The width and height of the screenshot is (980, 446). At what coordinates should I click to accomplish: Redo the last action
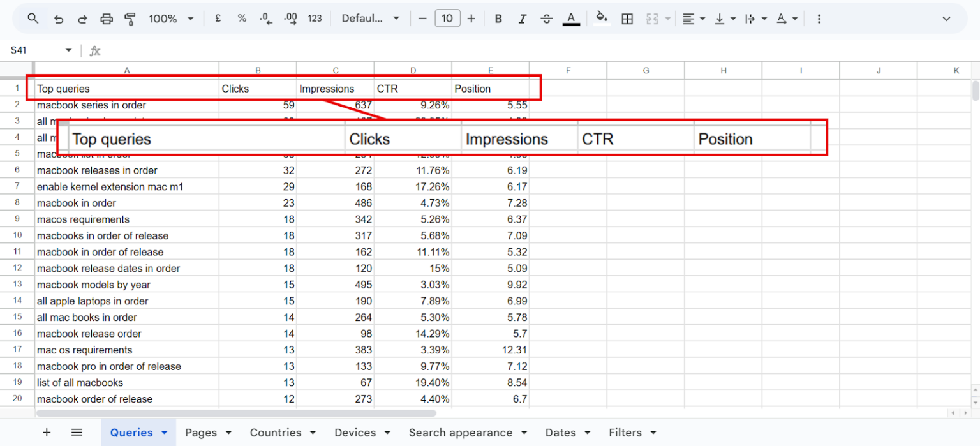[x=82, y=19]
